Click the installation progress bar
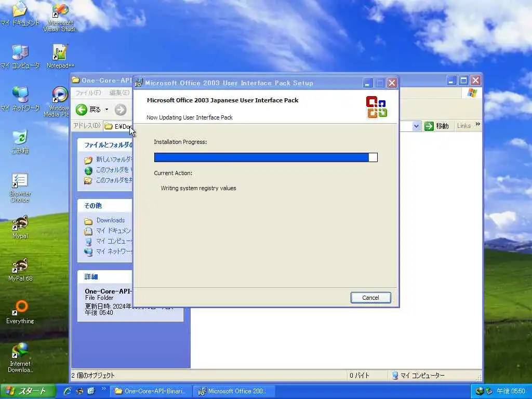The width and height of the screenshot is (532, 399). tap(265, 157)
